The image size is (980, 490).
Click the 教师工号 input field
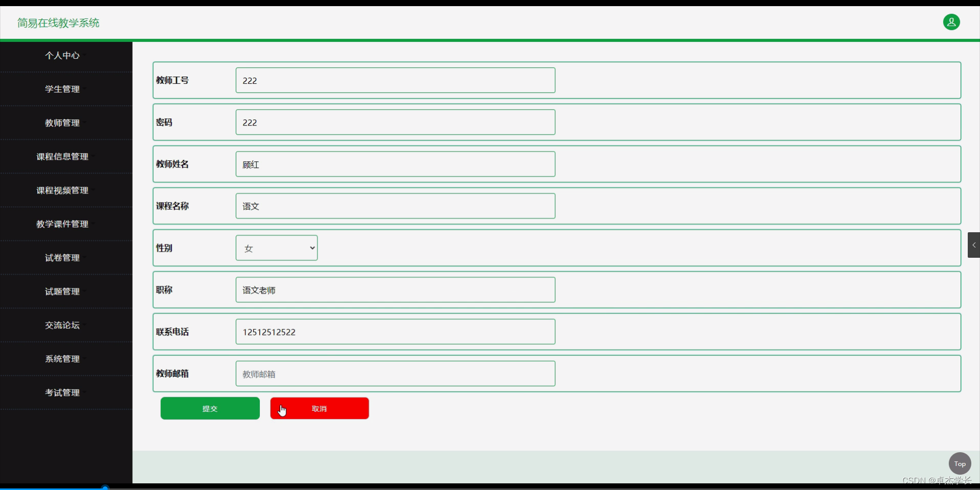coord(396,81)
